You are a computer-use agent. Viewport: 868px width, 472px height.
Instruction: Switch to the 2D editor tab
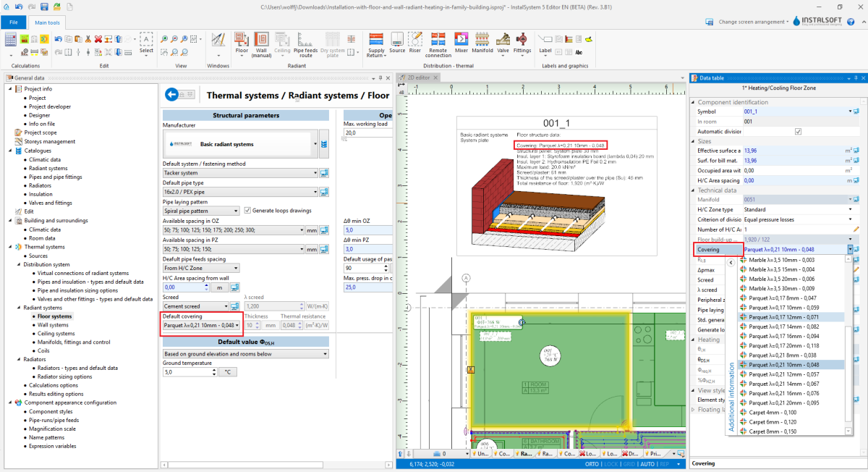(x=417, y=77)
